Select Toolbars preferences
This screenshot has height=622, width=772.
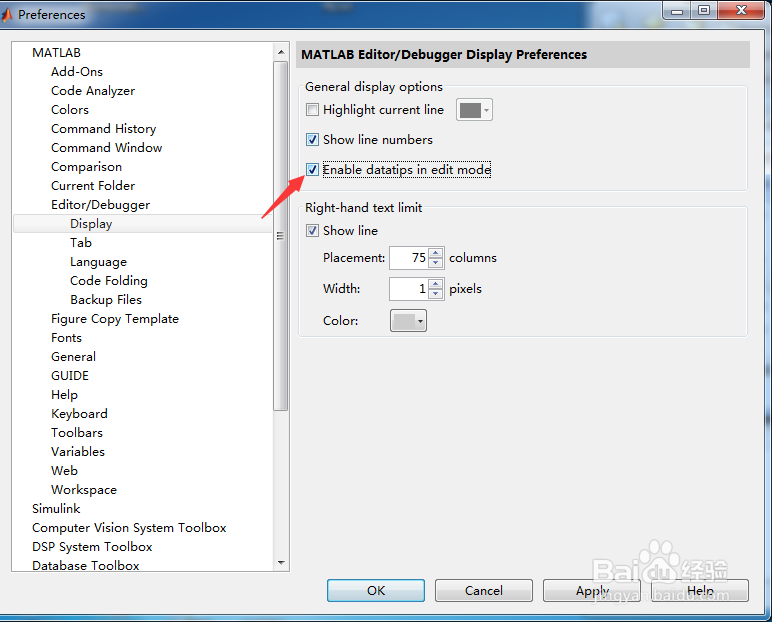(77, 433)
